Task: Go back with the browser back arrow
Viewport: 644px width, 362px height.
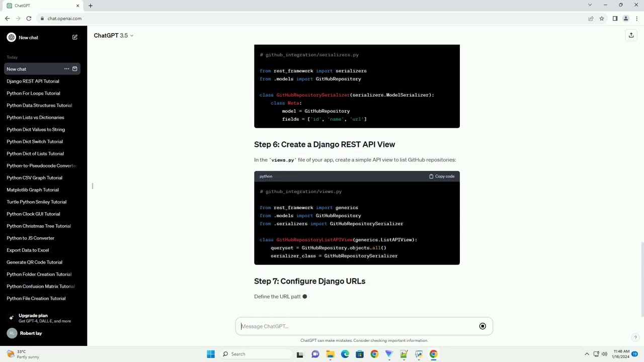Action: tap(7, 19)
